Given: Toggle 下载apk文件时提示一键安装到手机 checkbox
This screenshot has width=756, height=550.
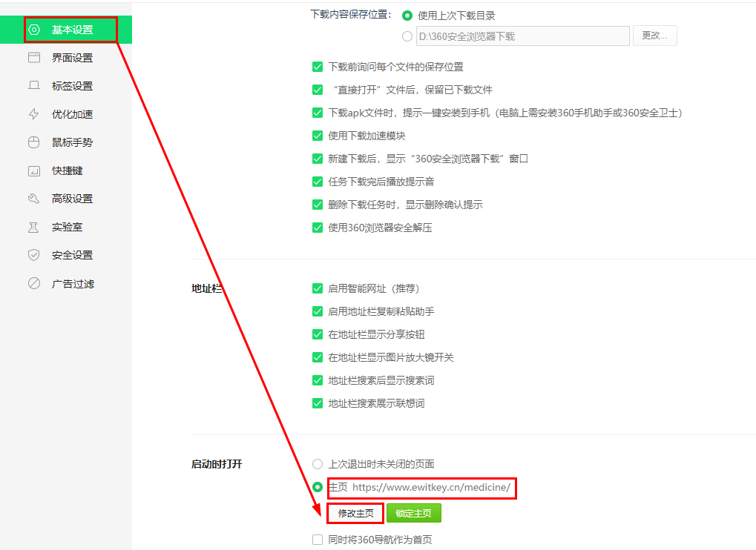Looking at the screenshot, I should pos(318,113).
